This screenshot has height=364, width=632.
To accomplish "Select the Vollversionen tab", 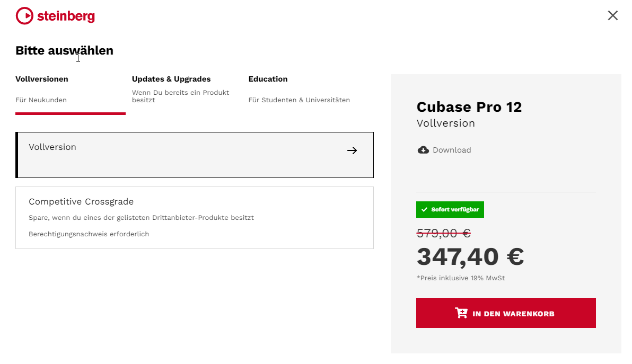I will tap(42, 79).
